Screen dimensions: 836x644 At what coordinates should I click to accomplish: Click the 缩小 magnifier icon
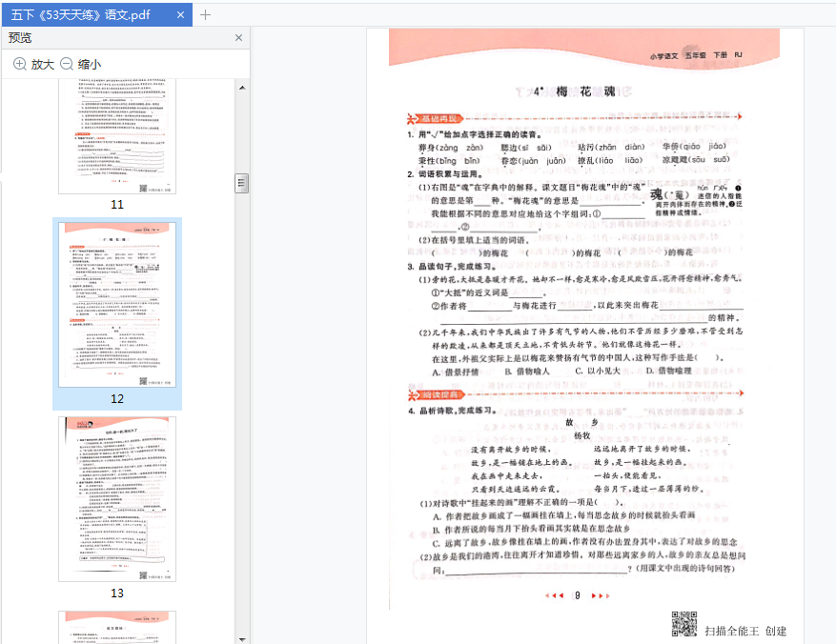point(67,64)
